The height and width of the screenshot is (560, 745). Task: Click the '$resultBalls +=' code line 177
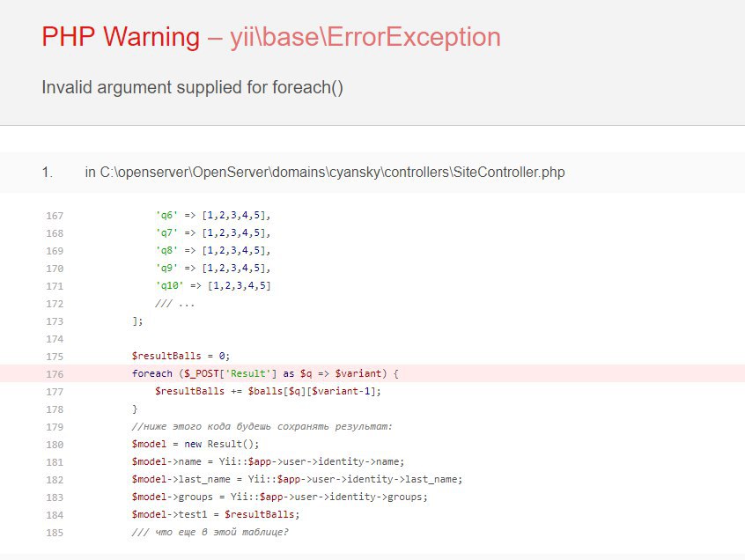coord(268,391)
